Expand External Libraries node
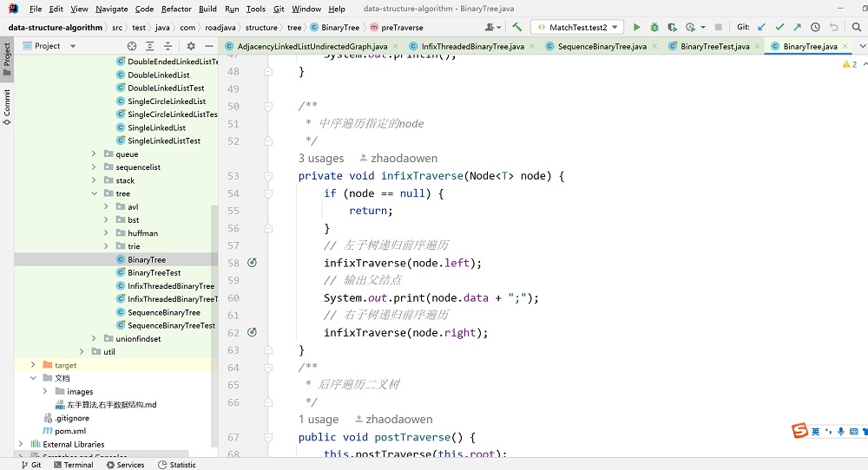 click(x=21, y=444)
